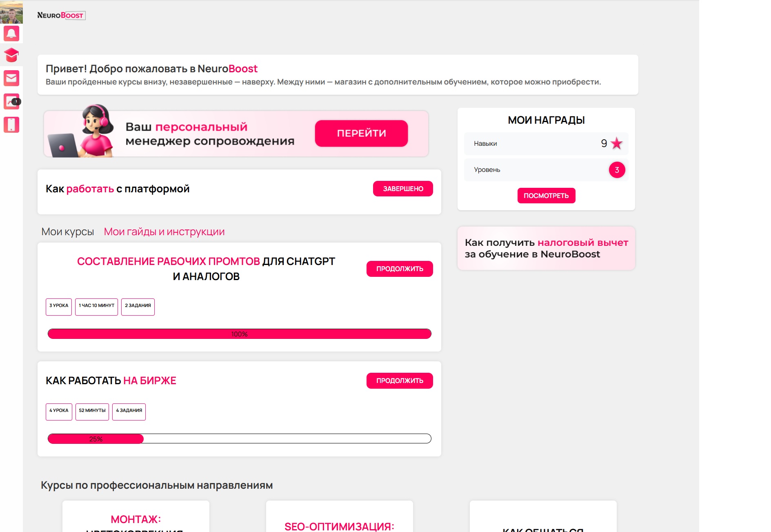The height and width of the screenshot is (532, 771).
Task: Click the 4 ЗАДАНИЯ tag
Action: [129, 412]
